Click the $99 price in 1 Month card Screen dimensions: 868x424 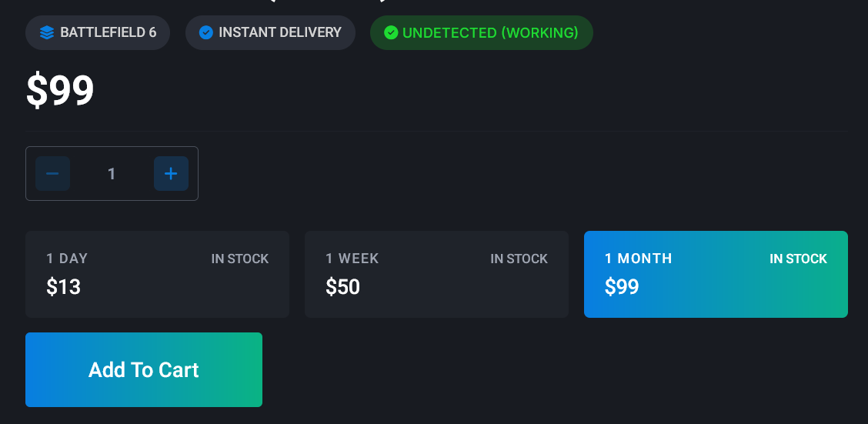tap(622, 287)
